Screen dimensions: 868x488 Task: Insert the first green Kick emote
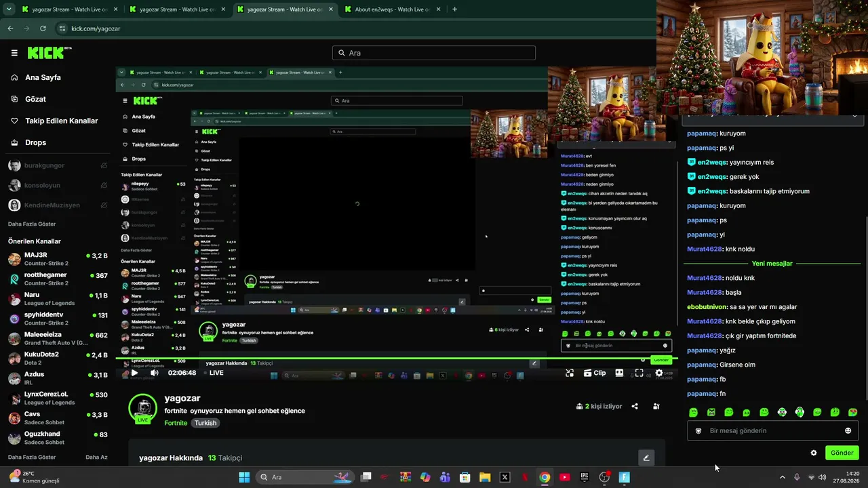693,412
